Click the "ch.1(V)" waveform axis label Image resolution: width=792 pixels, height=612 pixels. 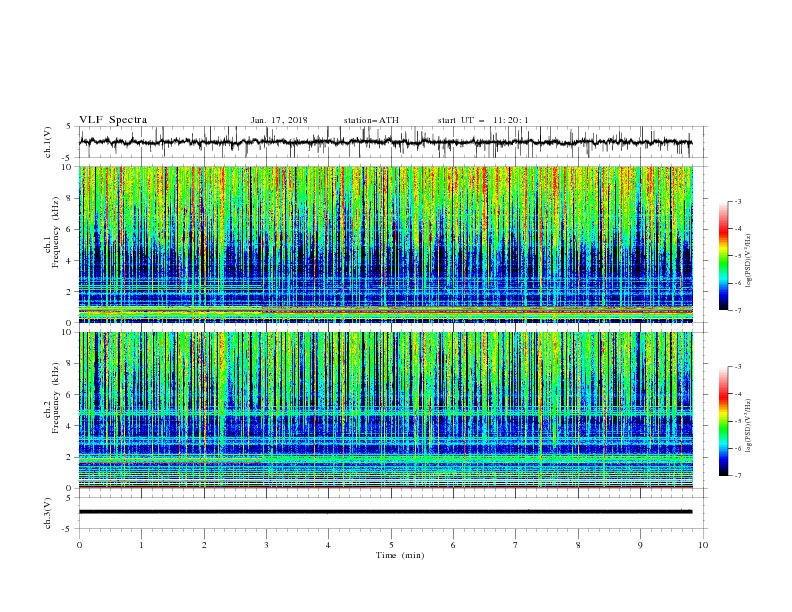pos(48,142)
